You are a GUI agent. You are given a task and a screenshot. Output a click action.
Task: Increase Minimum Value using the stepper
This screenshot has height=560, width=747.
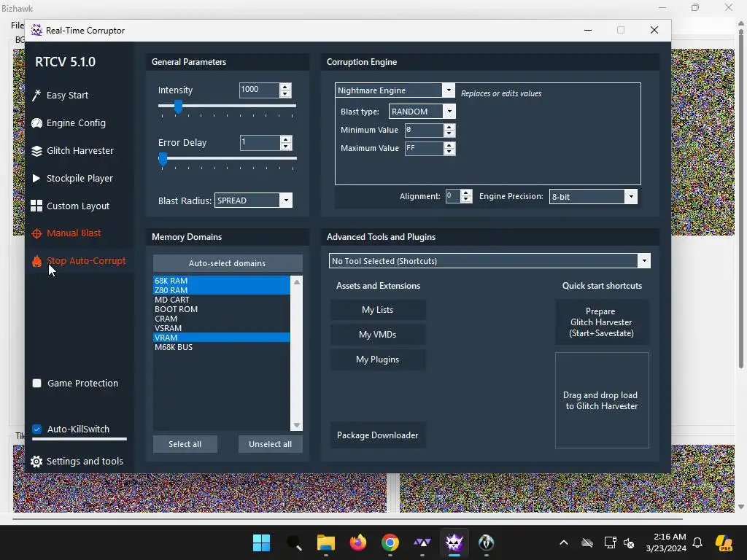[x=449, y=127]
